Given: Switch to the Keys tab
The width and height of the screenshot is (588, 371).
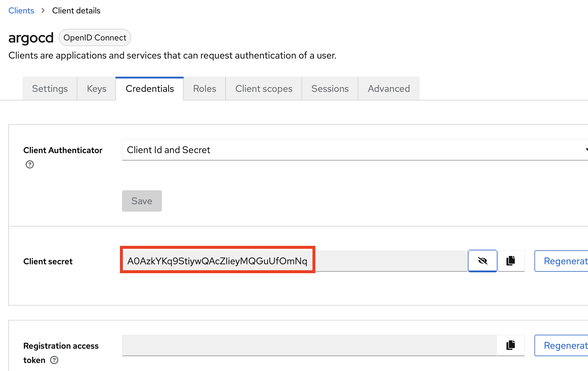Looking at the screenshot, I should pos(96,89).
